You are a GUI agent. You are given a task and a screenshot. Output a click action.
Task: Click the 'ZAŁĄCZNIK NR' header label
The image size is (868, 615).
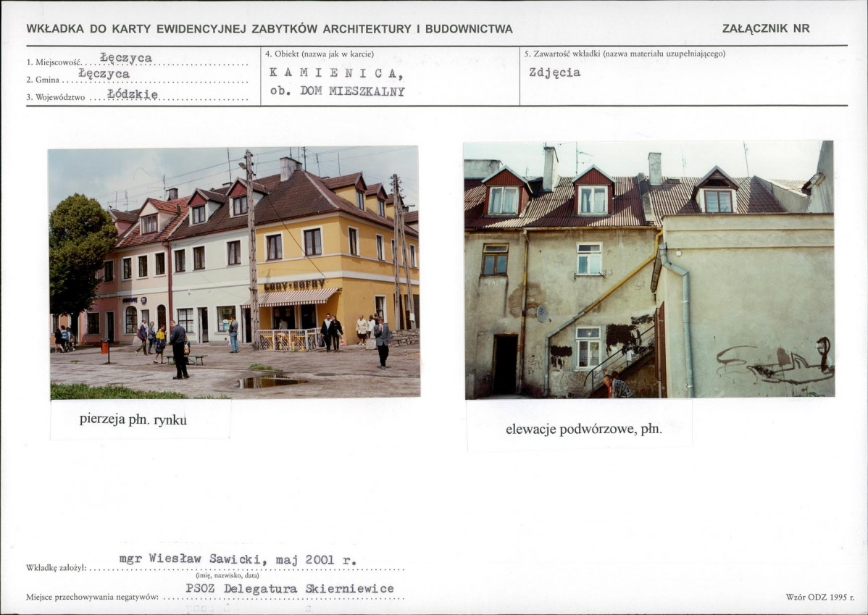[x=766, y=28]
